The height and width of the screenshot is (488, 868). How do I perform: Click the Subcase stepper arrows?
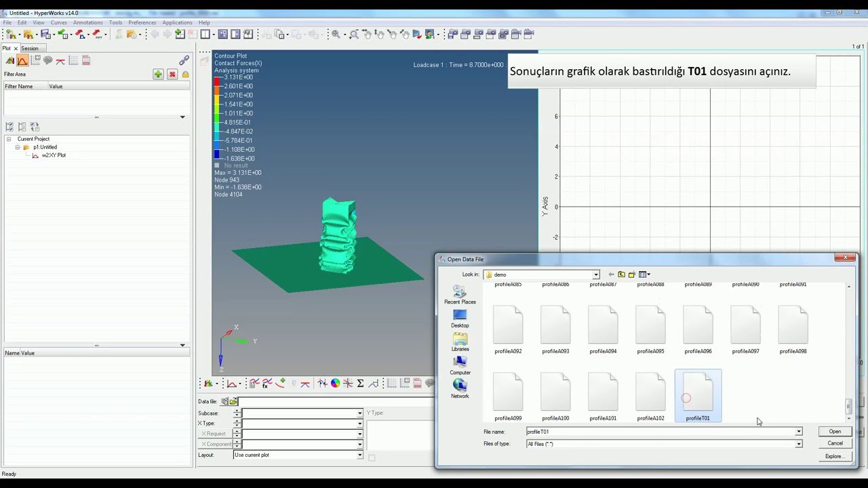click(x=237, y=413)
